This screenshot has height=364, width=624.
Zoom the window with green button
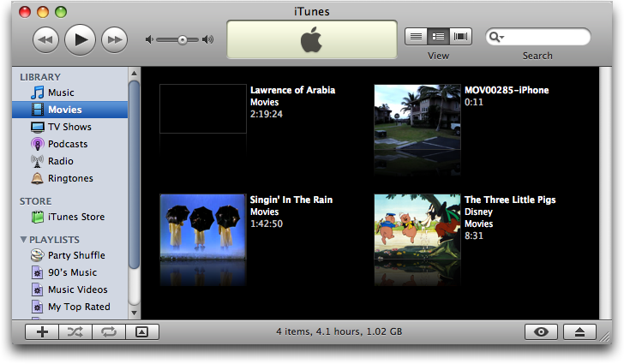click(x=61, y=12)
